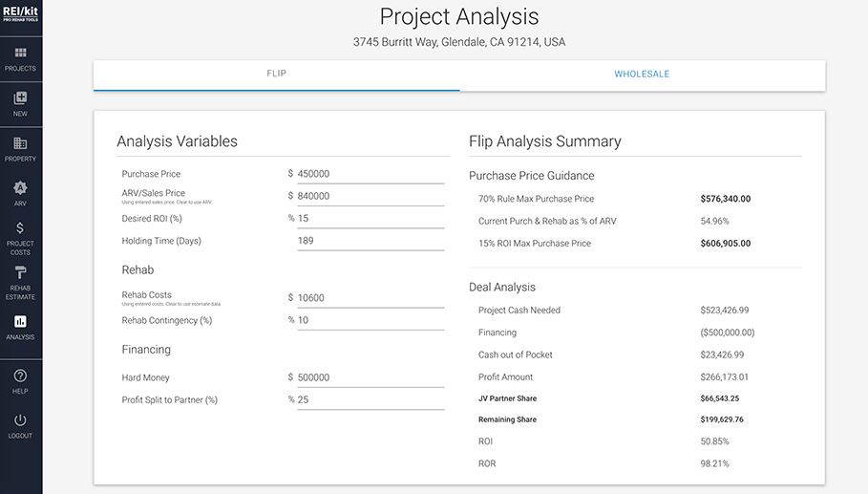
Task: Switch to the Wholesale tab
Action: (x=642, y=75)
